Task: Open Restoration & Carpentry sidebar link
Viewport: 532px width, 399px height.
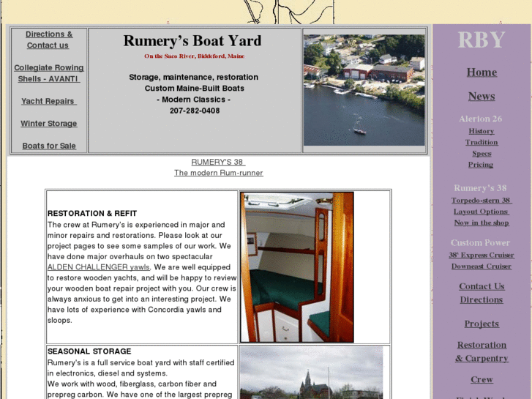Action: [x=482, y=351]
